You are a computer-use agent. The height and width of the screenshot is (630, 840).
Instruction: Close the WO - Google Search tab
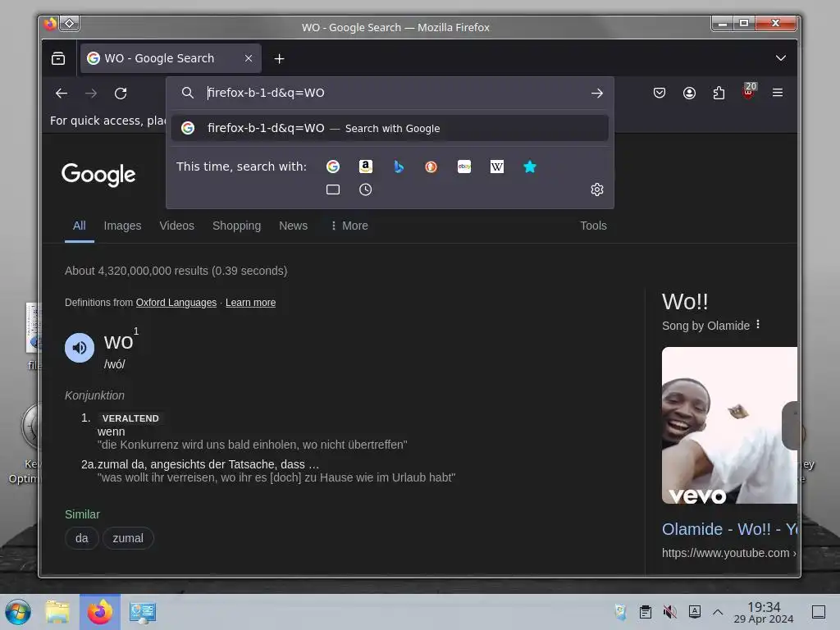tap(249, 58)
